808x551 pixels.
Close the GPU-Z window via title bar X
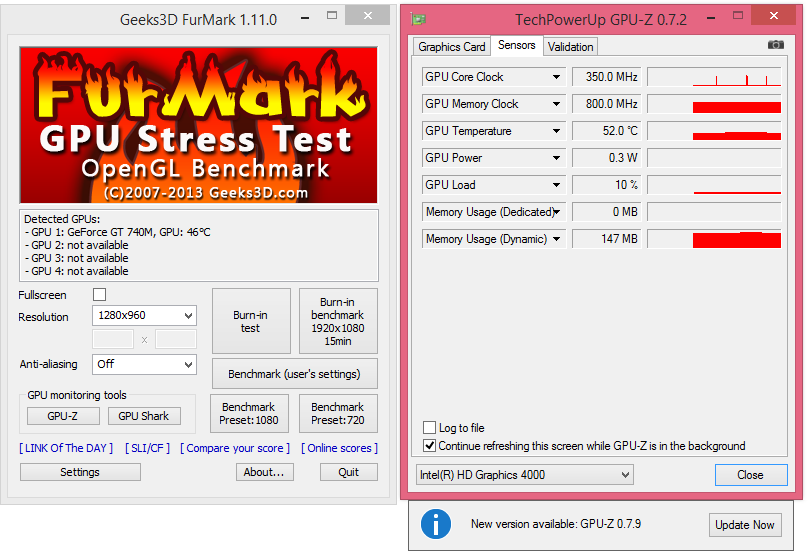point(774,16)
